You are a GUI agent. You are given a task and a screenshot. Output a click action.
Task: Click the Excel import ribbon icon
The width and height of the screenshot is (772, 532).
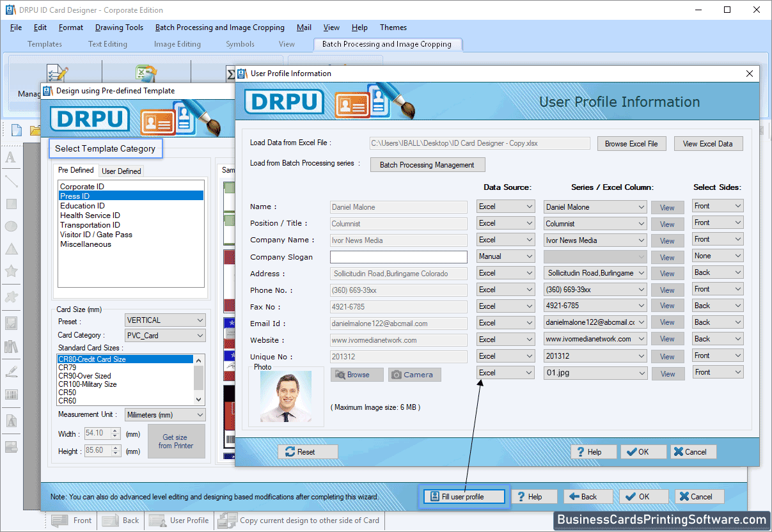click(x=146, y=73)
